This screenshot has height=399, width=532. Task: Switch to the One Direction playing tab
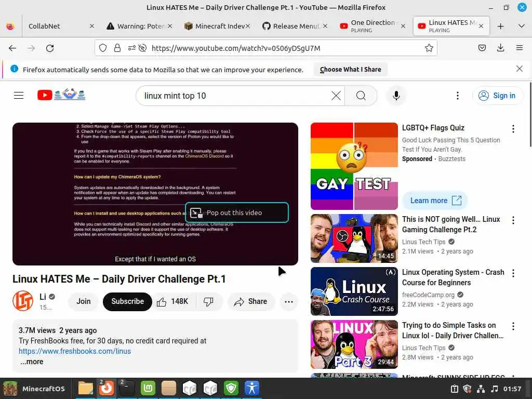click(373, 26)
